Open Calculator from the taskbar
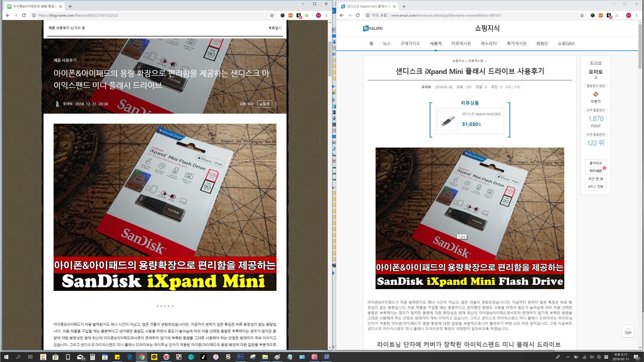Image resolution: width=644 pixels, height=362 pixels. [93, 357]
